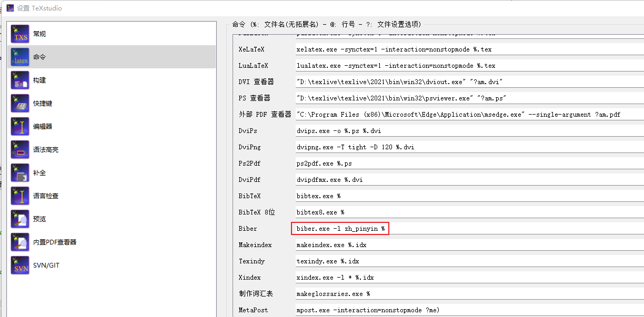Click the 快捷键 keyboard icon

21,103
